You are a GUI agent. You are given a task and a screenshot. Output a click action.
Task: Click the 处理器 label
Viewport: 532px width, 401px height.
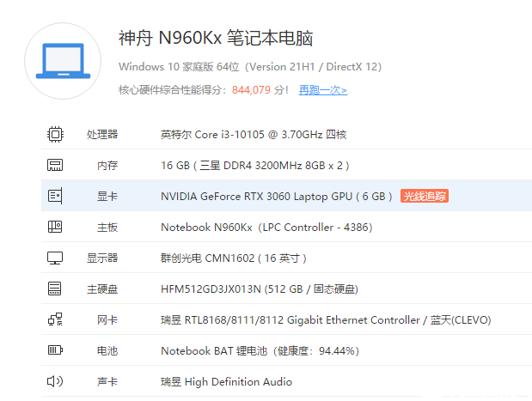click(102, 135)
